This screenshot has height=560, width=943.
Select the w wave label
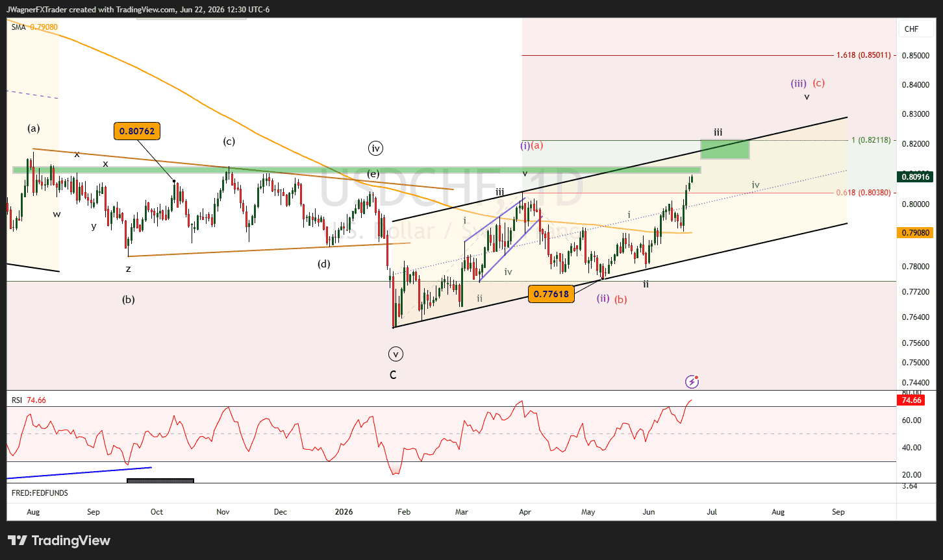[57, 213]
